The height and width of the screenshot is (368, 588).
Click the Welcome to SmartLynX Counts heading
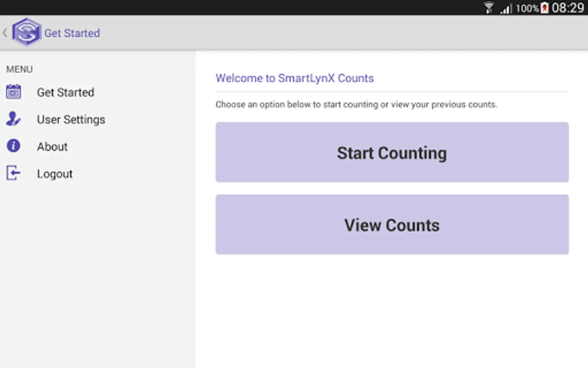[294, 78]
